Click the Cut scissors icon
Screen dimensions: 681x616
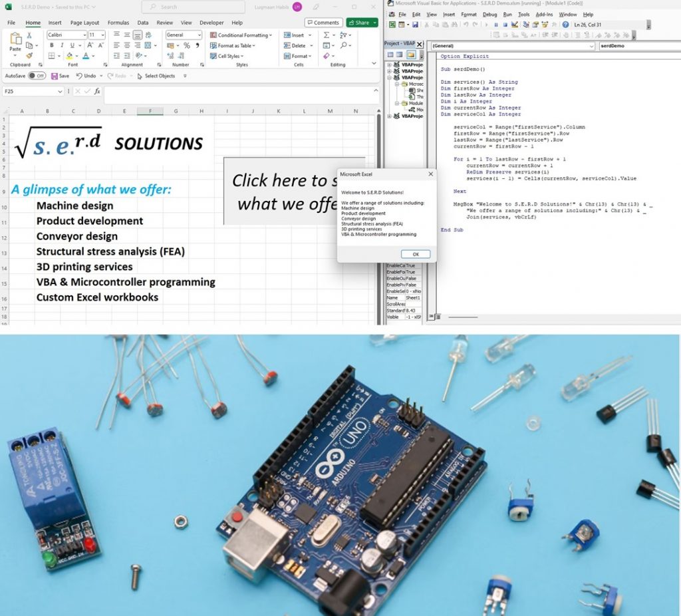29,35
